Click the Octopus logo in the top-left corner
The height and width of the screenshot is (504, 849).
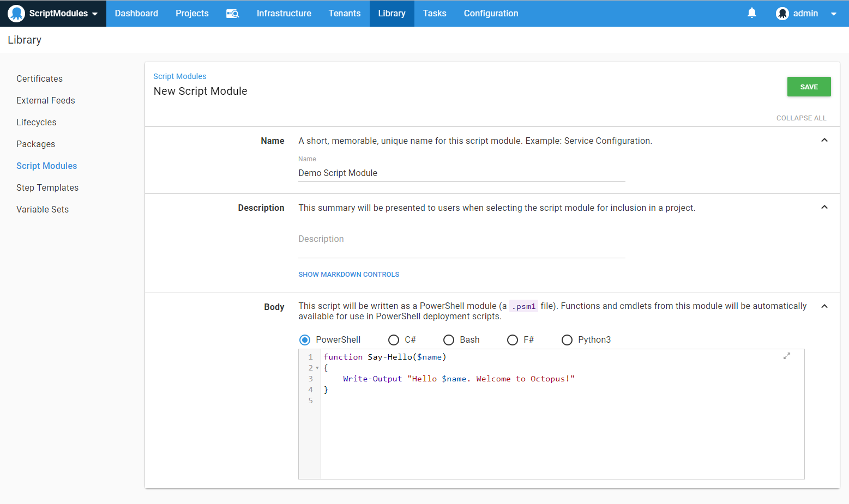(x=16, y=13)
